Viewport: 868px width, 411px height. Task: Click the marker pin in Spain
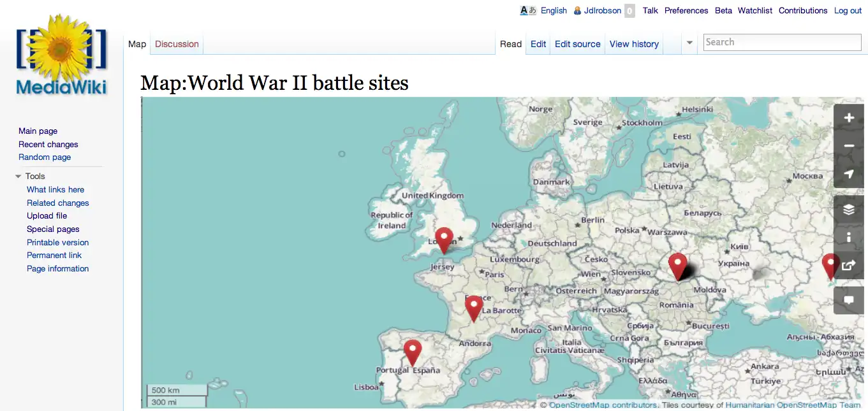(x=413, y=352)
